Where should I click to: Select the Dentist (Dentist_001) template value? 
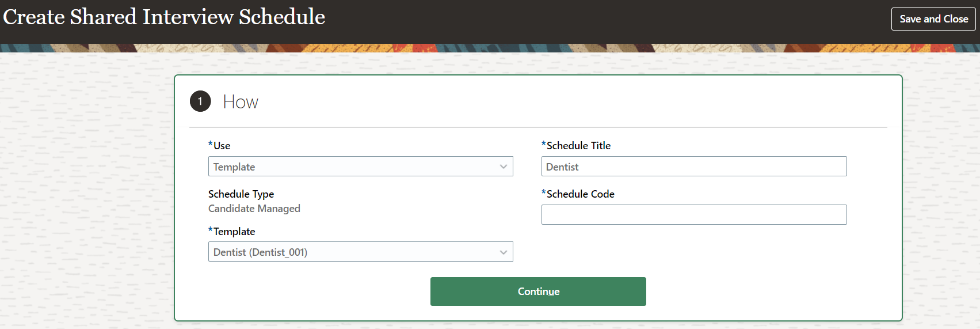click(x=260, y=252)
